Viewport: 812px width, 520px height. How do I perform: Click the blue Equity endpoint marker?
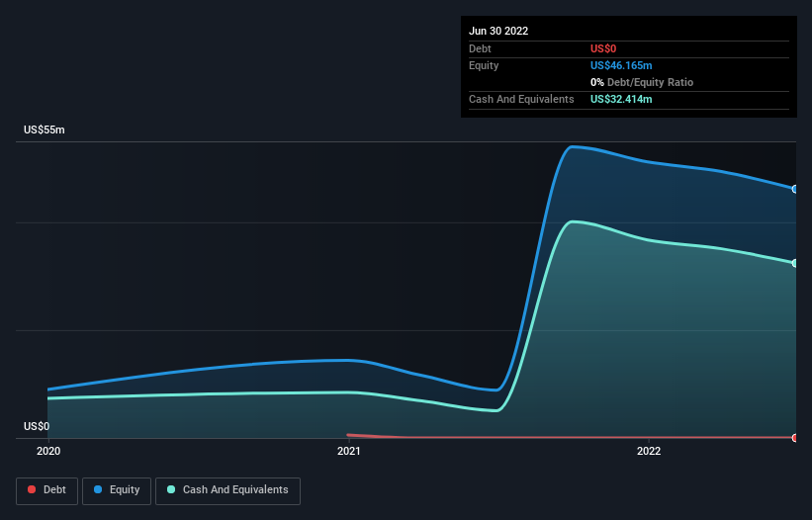point(795,190)
